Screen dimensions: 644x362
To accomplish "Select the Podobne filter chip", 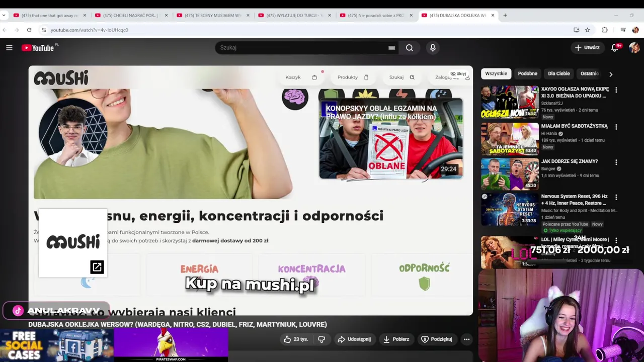I will pyautogui.click(x=528, y=73).
